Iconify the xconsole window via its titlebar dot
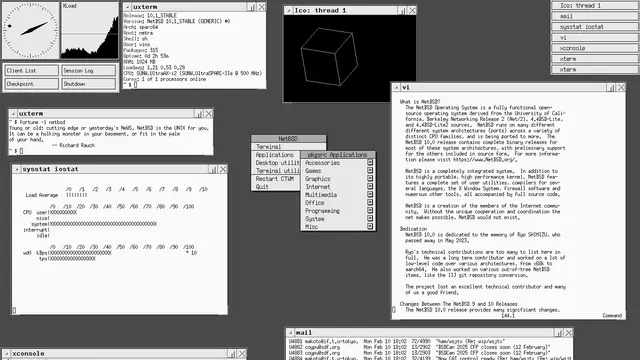The image size is (640, 360). [x=7, y=353]
